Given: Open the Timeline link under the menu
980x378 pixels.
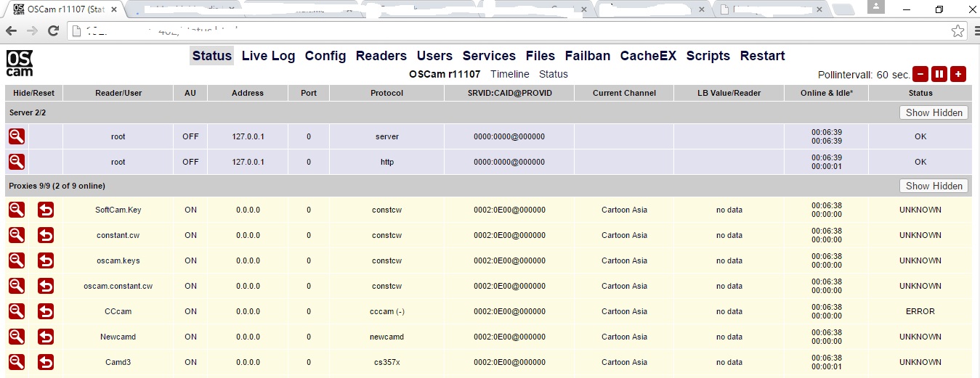Looking at the screenshot, I should click(510, 74).
